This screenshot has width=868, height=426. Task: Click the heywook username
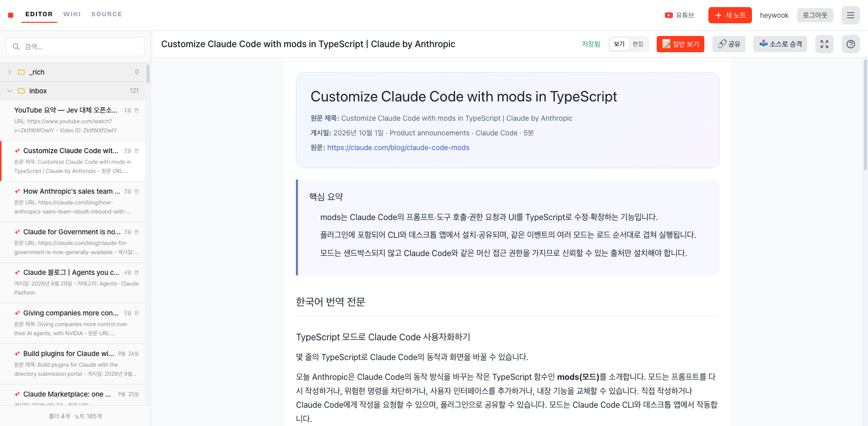pos(774,15)
